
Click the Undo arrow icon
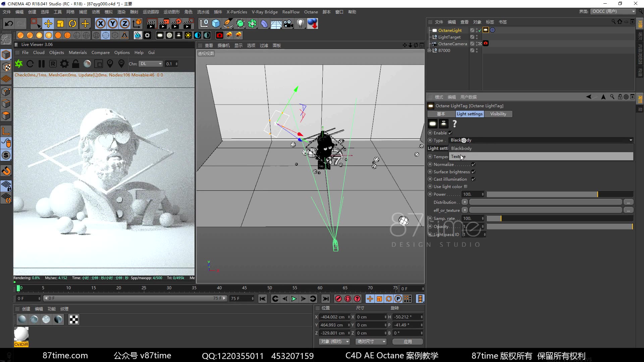coord(9,23)
